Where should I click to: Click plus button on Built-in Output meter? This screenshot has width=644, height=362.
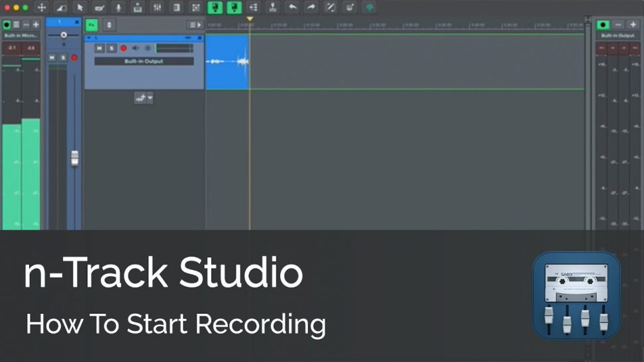point(633,24)
